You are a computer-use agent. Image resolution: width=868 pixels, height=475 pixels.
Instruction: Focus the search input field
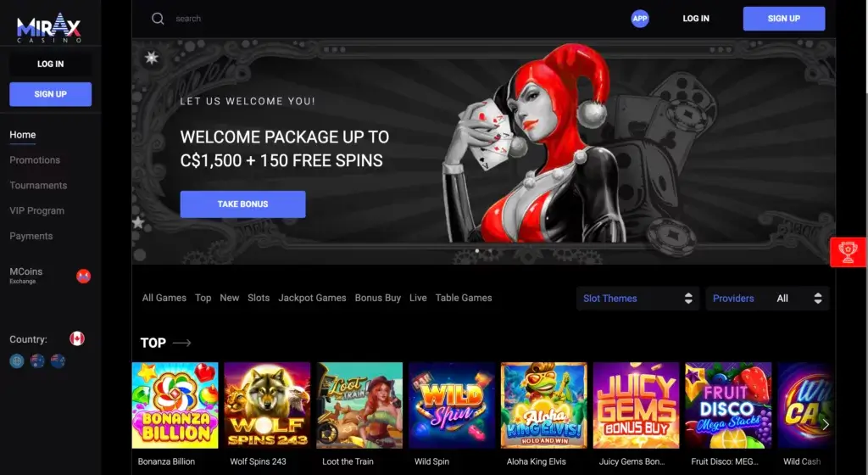click(398, 19)
